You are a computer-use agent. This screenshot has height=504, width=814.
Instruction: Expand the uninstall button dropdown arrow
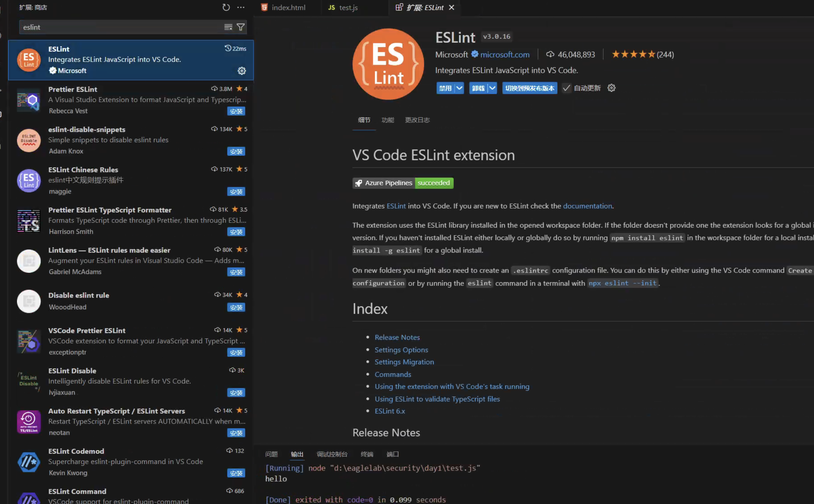coord(492,88)
